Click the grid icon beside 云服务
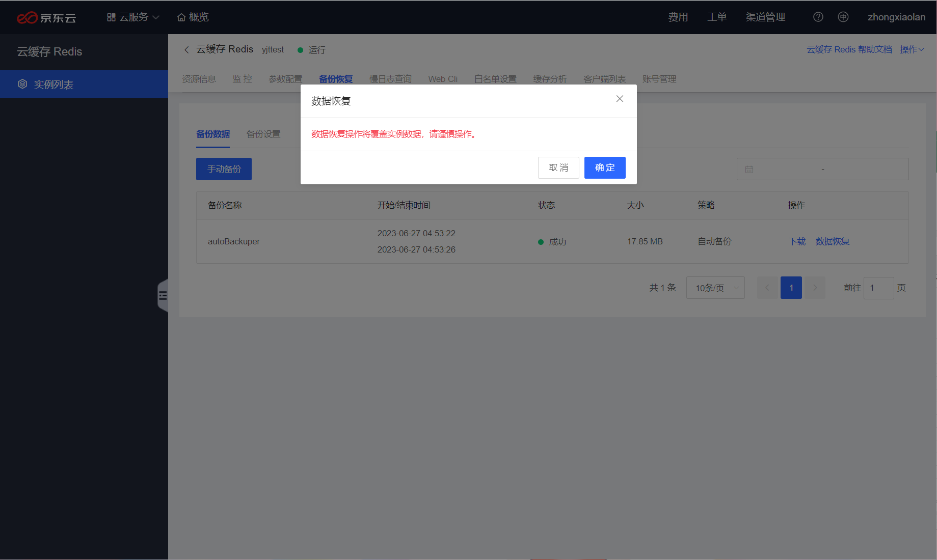The image size is (937, 560). (111, 17)
